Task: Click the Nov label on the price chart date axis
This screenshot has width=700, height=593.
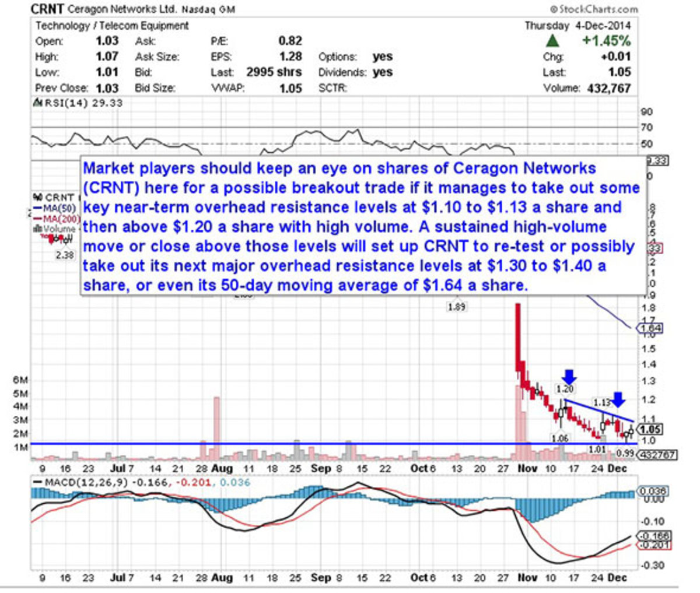Action: [527, 469]
